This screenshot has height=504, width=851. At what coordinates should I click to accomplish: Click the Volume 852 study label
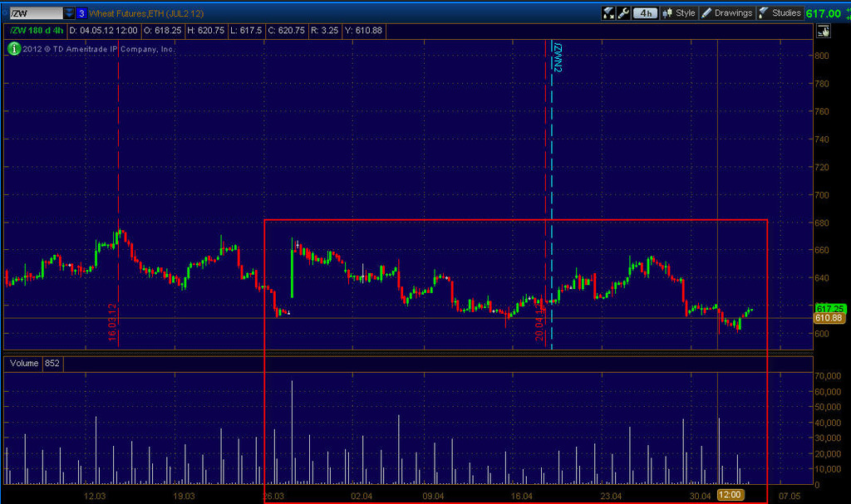pyautogui.click(x=33, y=363)
